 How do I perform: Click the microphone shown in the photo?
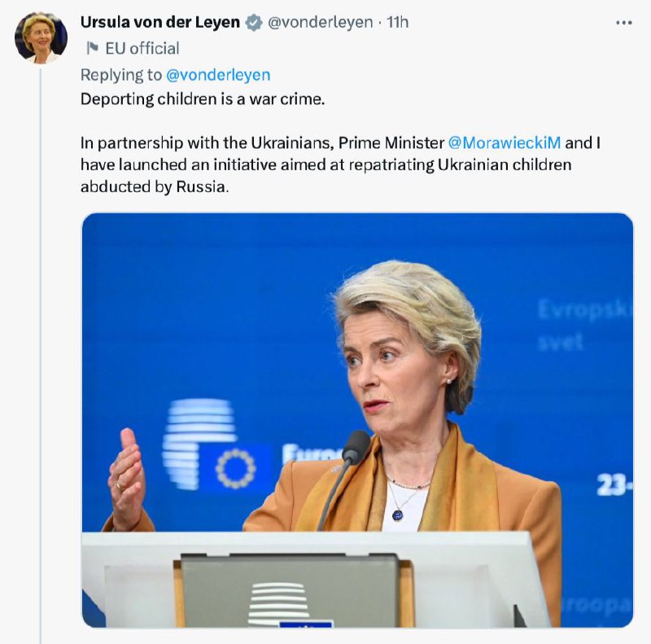pyautogui.click(x=355, y=449)
